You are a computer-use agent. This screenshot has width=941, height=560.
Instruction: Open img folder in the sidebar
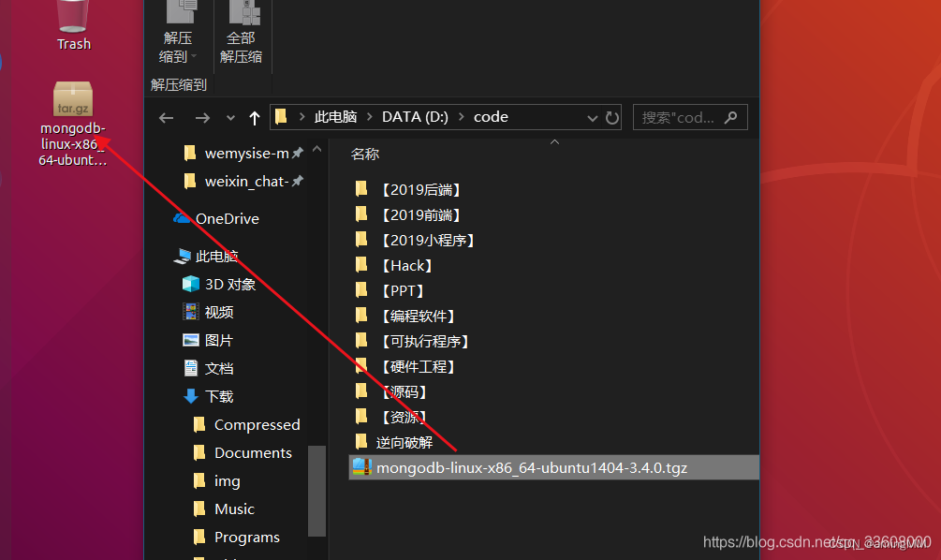point(216,481)
